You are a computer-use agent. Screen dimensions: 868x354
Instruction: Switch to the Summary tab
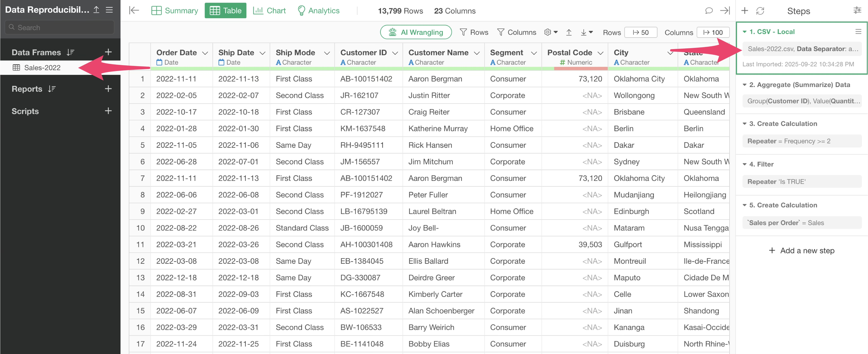[x=174, y=11]
